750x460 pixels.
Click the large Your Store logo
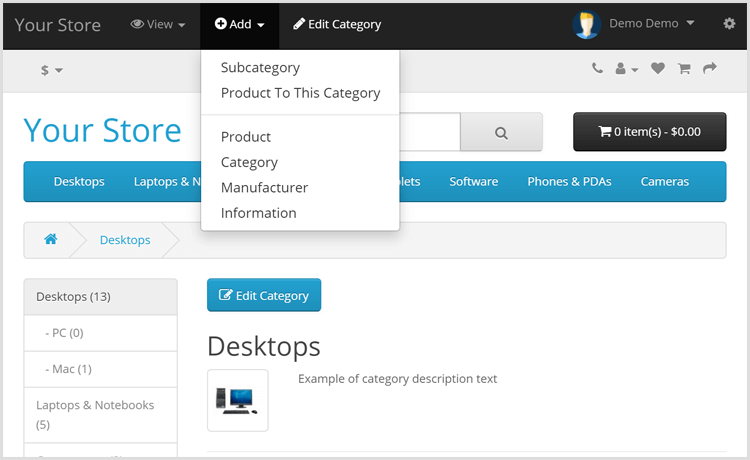click(102, 130)
